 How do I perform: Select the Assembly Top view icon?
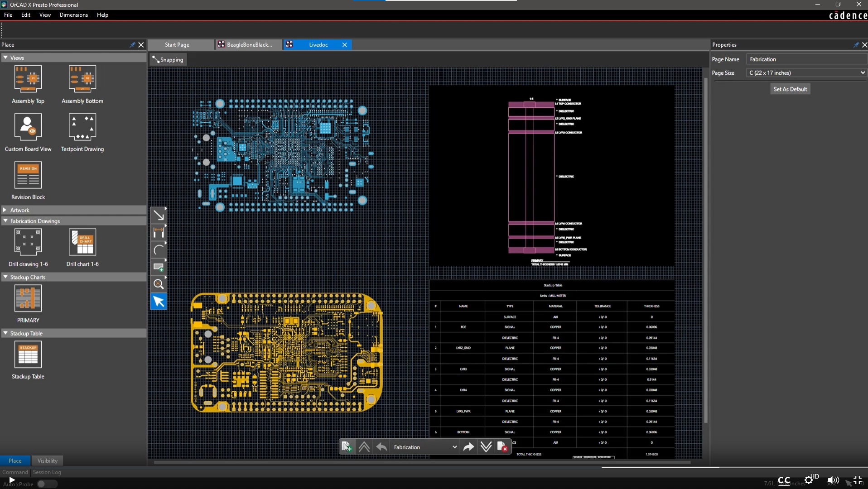coord(28,79)
